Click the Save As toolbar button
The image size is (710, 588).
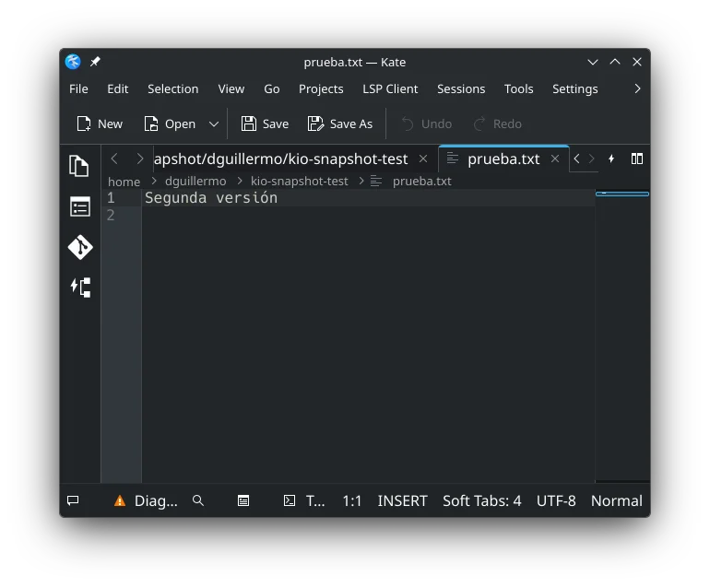(x=339, y=123)
